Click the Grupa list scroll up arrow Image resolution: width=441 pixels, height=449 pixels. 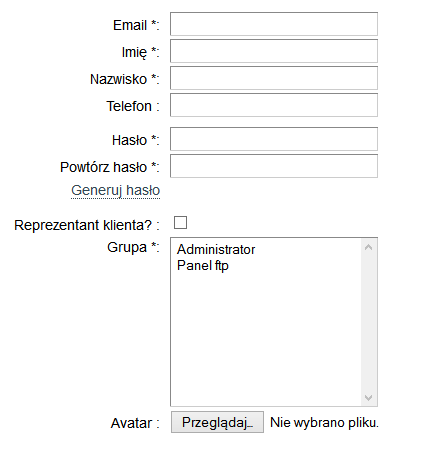368,247
